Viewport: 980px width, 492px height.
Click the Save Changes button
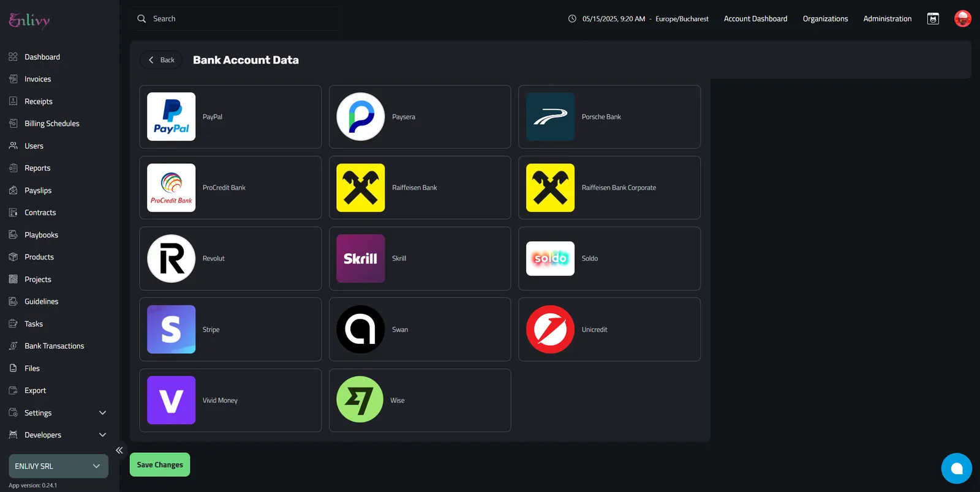160,465
